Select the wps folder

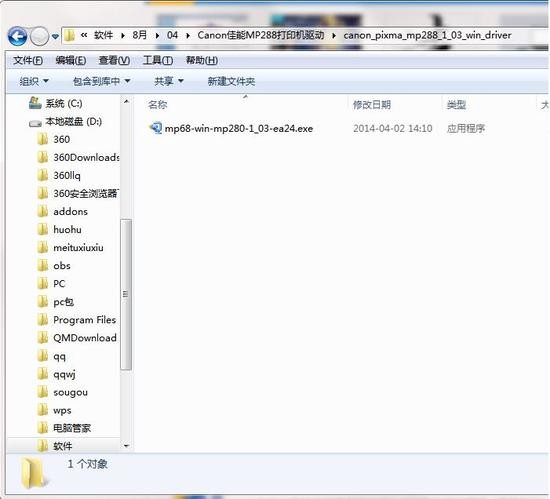pos(62,410)
